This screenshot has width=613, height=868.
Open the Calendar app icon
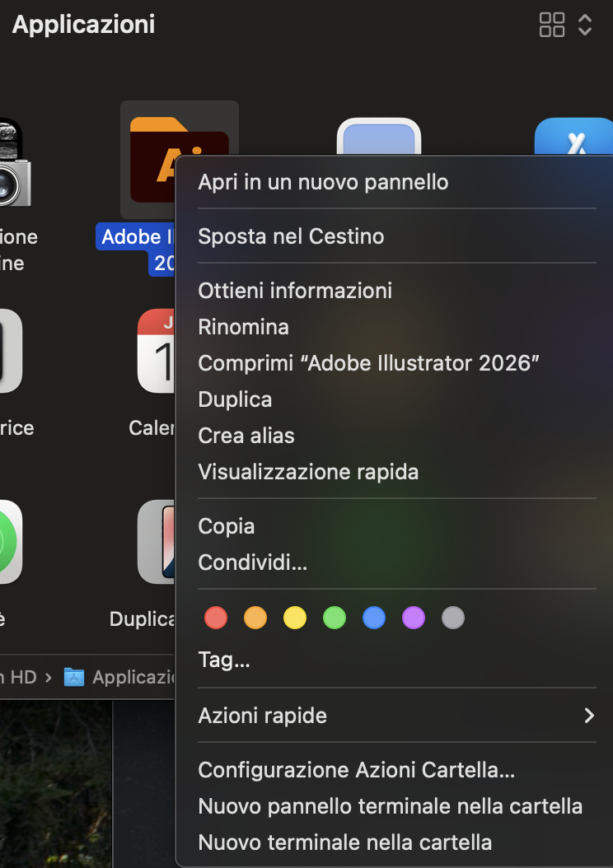point(157,351)
